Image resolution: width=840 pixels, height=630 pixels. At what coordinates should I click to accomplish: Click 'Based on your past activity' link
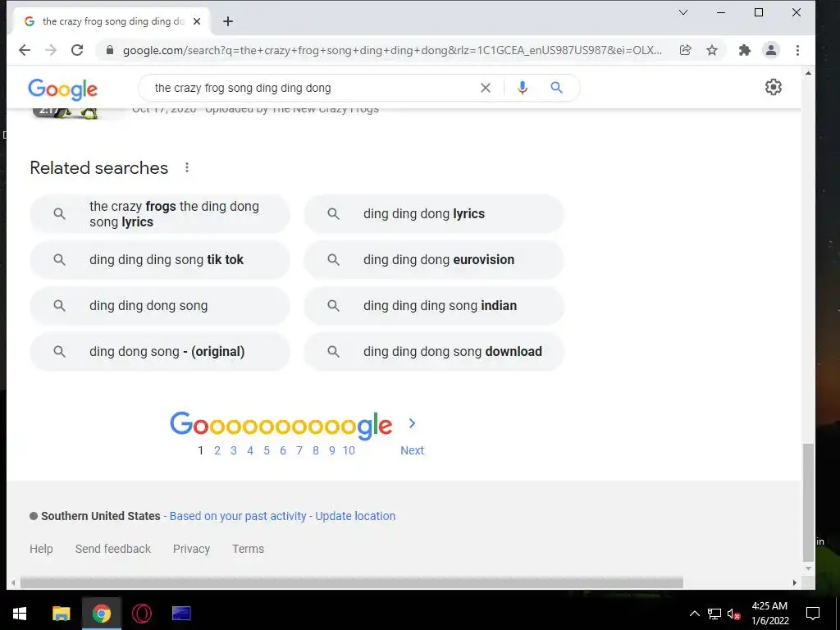click(x=238, y=516)
